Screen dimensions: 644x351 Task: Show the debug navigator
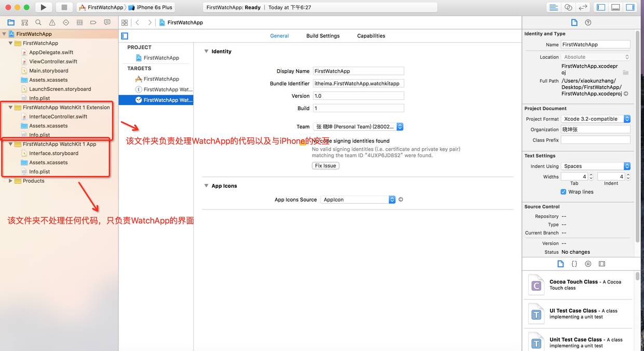click(79, 22)
